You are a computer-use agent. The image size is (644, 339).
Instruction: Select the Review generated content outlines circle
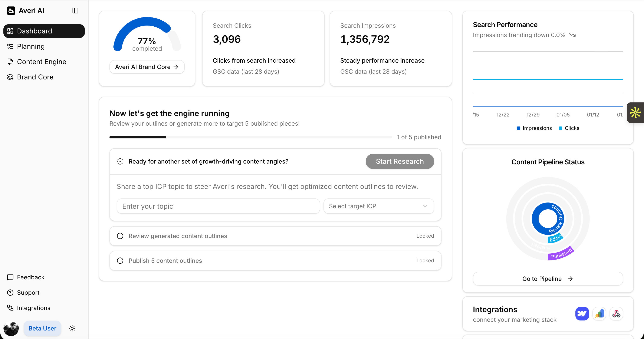click(120, 236)
